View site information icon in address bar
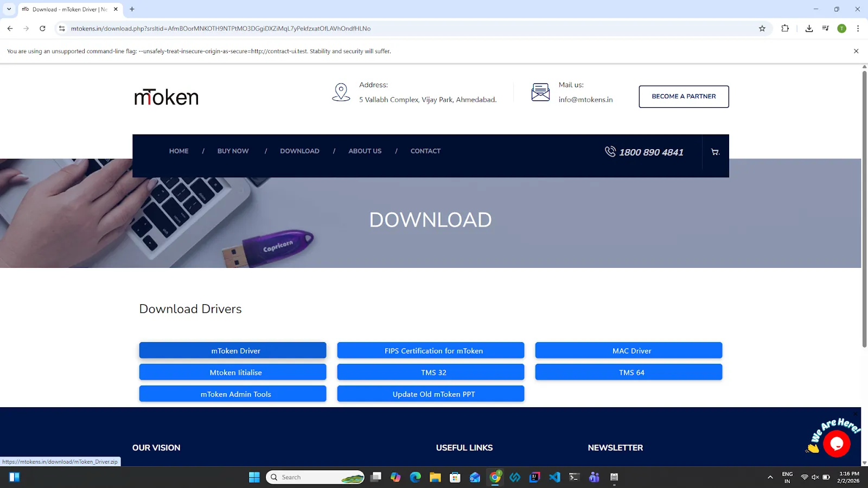Screen dimensions: 868x488 62,29
